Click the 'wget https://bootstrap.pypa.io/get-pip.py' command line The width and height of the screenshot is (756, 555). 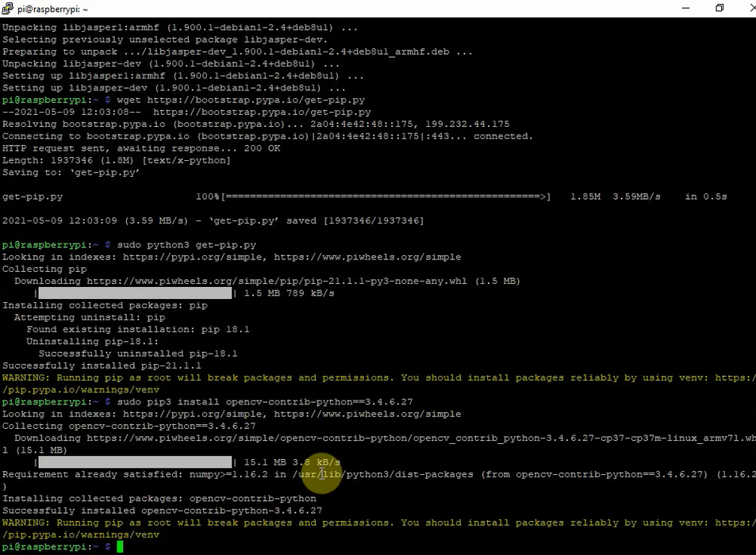tap(240, 100)
